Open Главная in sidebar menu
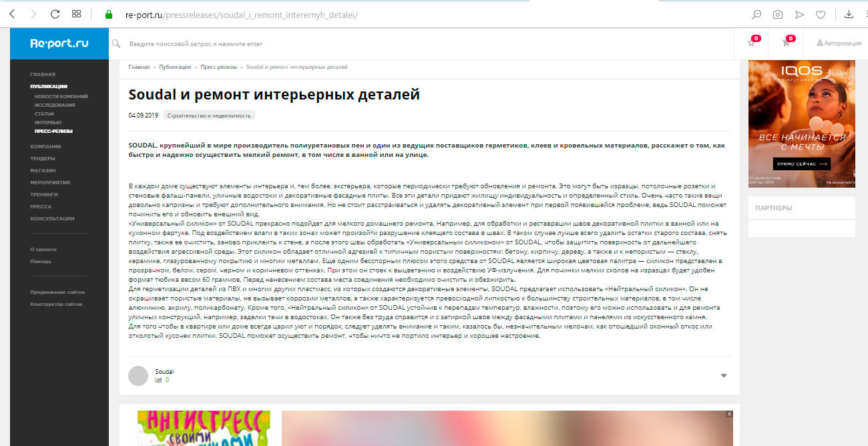The image size is (868, 446). pos(43,74)
